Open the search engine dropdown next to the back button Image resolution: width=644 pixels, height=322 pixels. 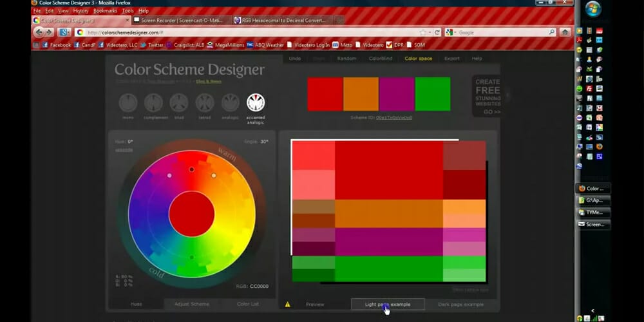tap(64, 32)
